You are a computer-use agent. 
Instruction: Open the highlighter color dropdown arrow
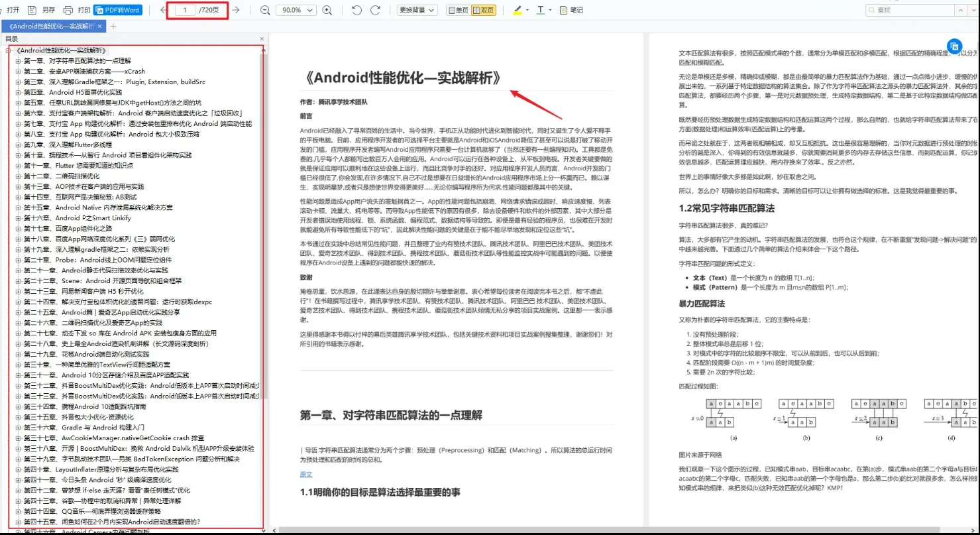pos(527,10)
